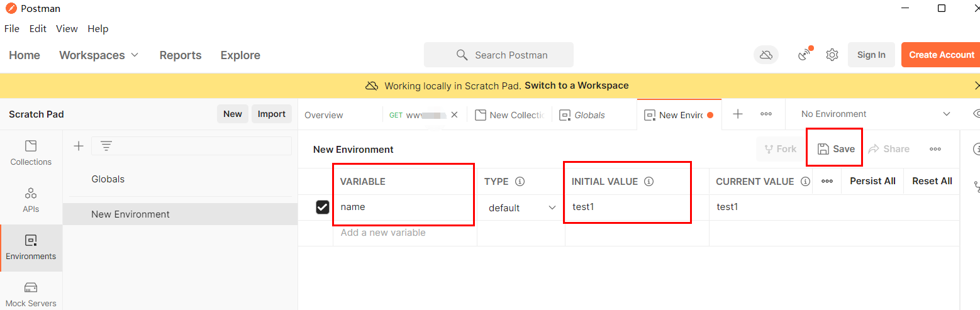Click the filter icon in sidebar search

[106, 146]
